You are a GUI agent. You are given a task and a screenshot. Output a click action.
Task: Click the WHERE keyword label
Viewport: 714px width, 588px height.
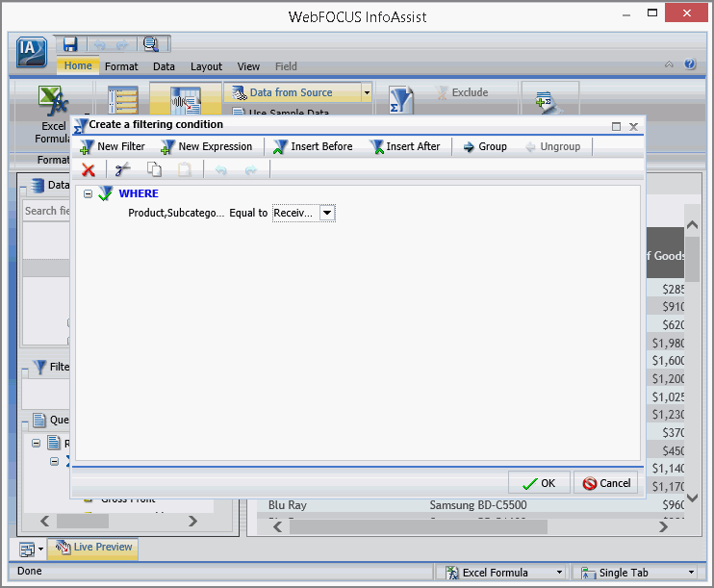139,193
